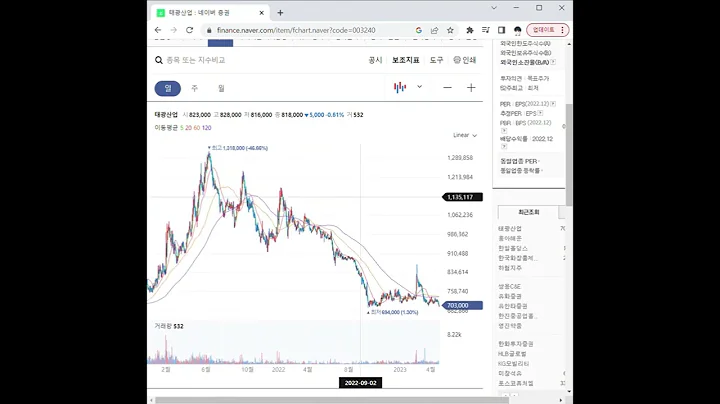720x404 pixels.
Task: Open the Linear scale dropdown
Action: [x=465, y=135]
